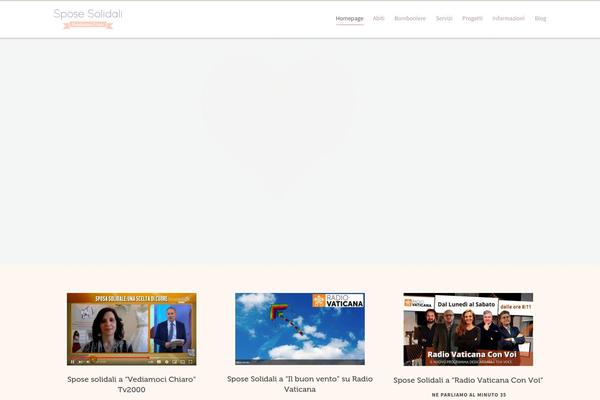Open the Radio Vaticana kite thumbnail
This screenshot has width=600, height=400.
[x=300, y=329]
